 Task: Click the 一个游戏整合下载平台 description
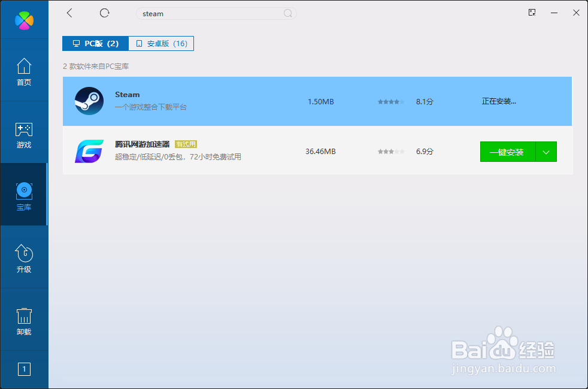click(151, 107)
